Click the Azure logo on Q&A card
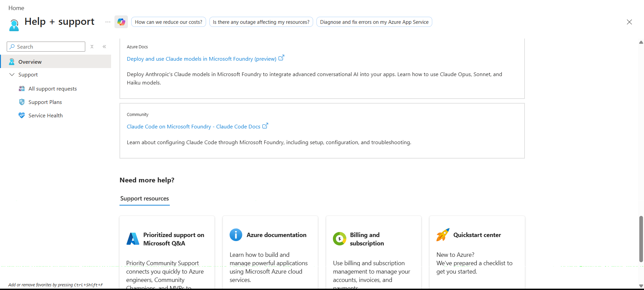The image size is (644, 290). [x=133, y=239]
